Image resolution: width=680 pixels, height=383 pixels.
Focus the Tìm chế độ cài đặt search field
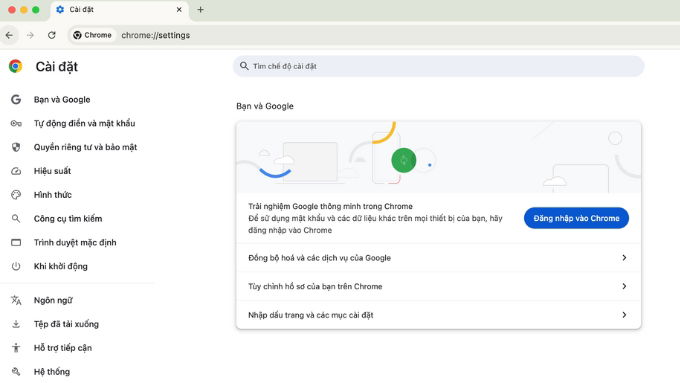coord(438,66)
